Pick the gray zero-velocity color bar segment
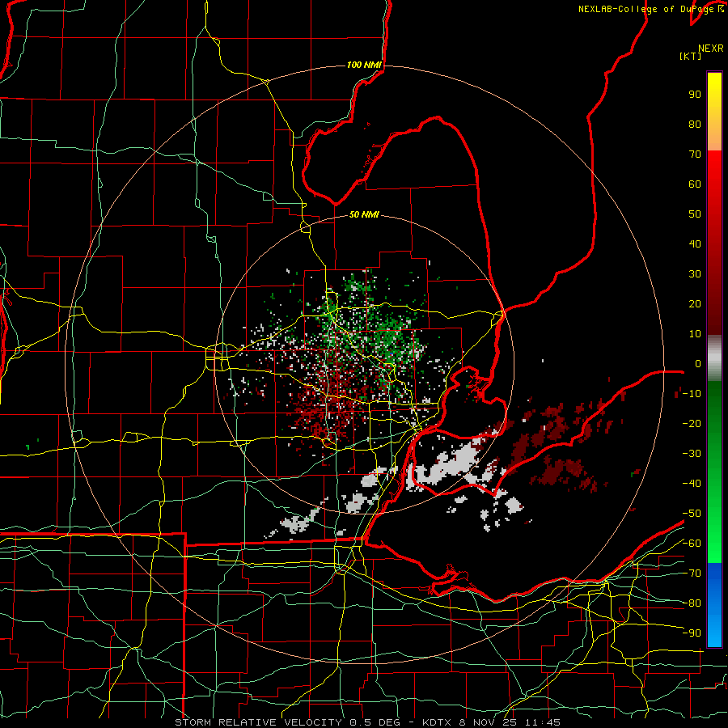The height and width of the screenshot is (728, 728). [x=714, y=358]
